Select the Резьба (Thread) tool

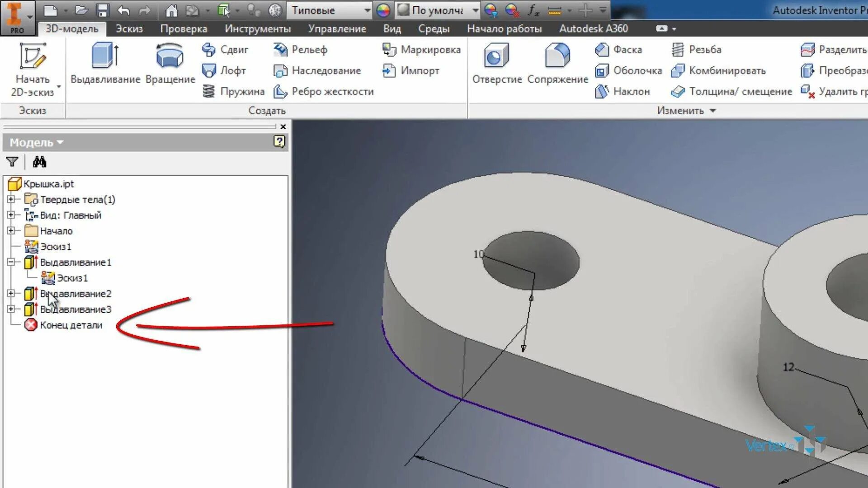tap(696, 49)
